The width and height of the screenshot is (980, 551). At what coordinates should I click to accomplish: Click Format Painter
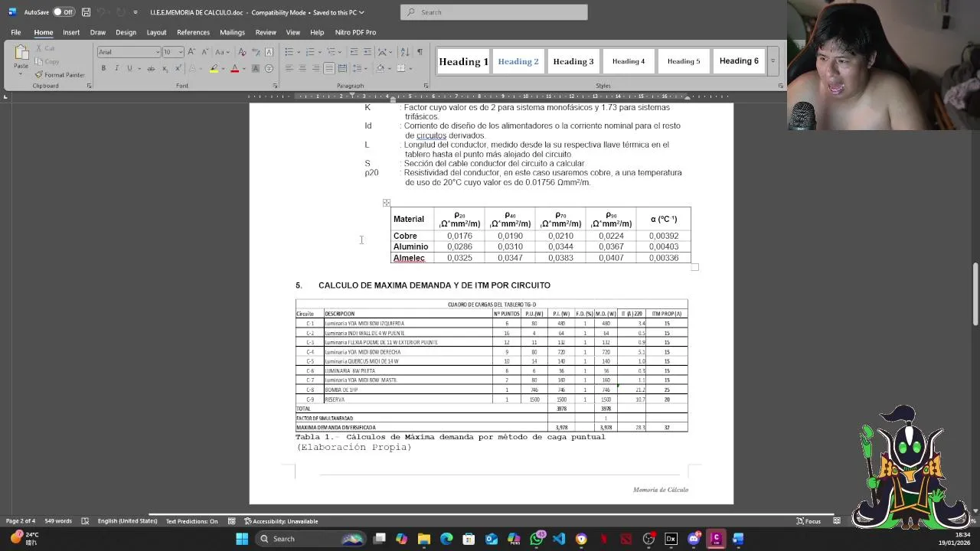pyautogui.click(x=60, y=75)
